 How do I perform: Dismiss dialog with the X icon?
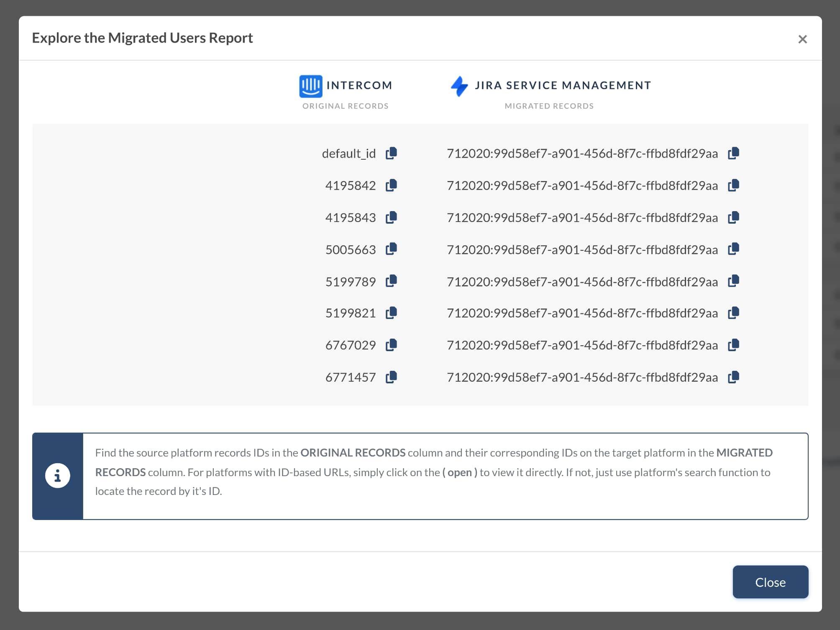802,39
